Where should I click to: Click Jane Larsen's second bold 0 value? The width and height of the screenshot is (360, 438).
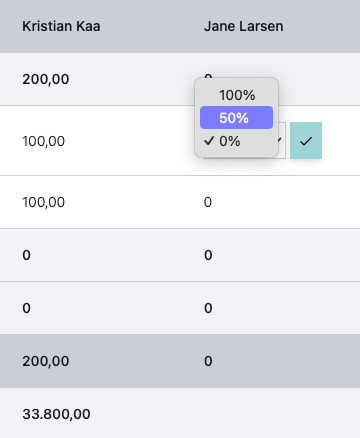[x=208, y=308]
